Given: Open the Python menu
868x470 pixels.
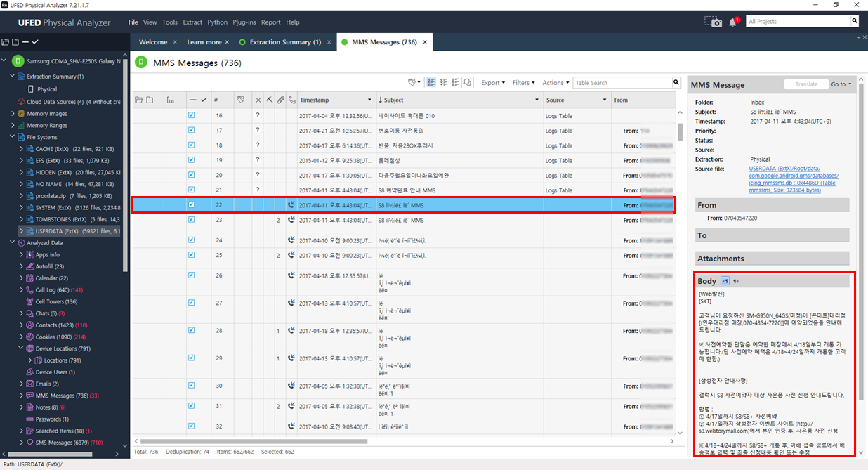Looking at the screenshot, I should pos(218,22).
